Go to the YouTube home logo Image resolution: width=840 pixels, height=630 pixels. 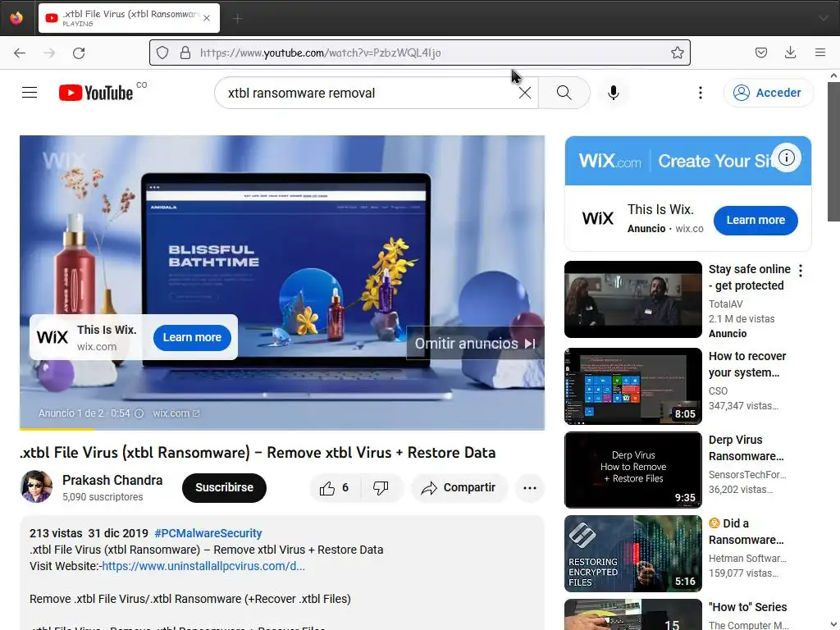(97, 93)
